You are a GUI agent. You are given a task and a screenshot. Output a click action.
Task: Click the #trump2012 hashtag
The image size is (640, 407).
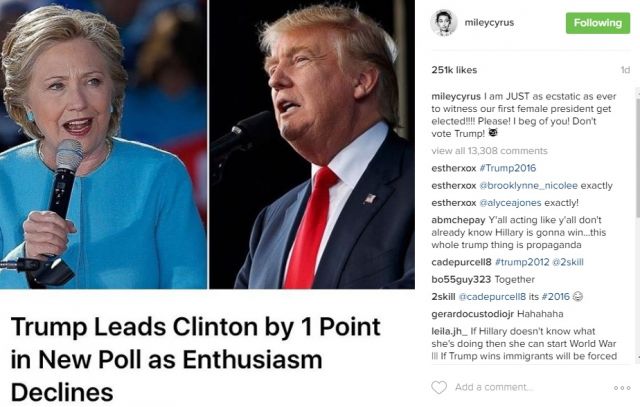(x=522, y=262)
